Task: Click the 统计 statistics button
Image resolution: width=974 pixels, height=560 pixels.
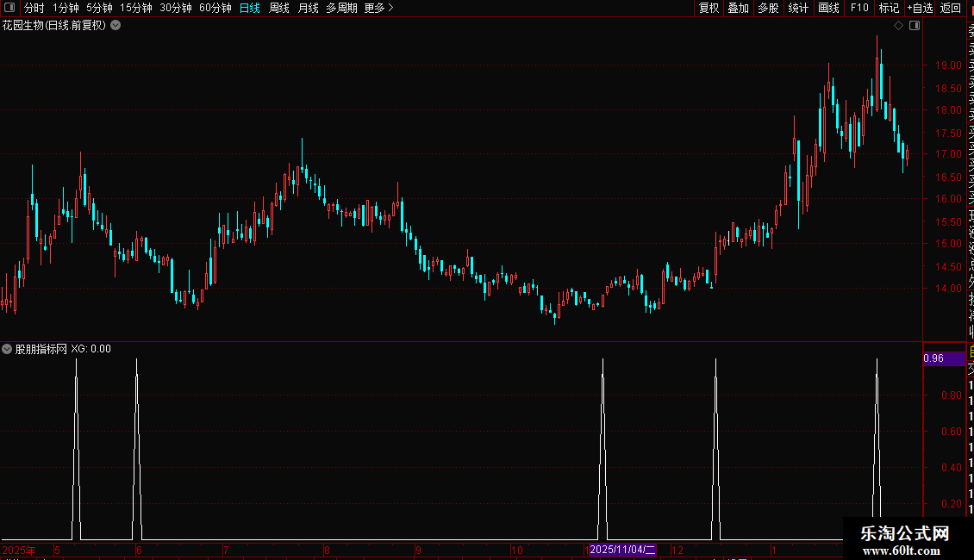Action: point(798,8)
